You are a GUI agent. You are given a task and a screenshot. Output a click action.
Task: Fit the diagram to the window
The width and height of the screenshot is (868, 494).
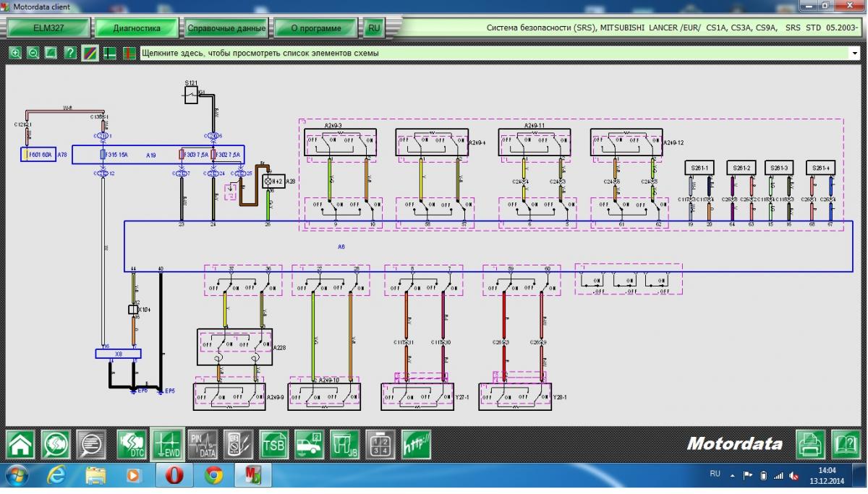click(x=51, y=53)
